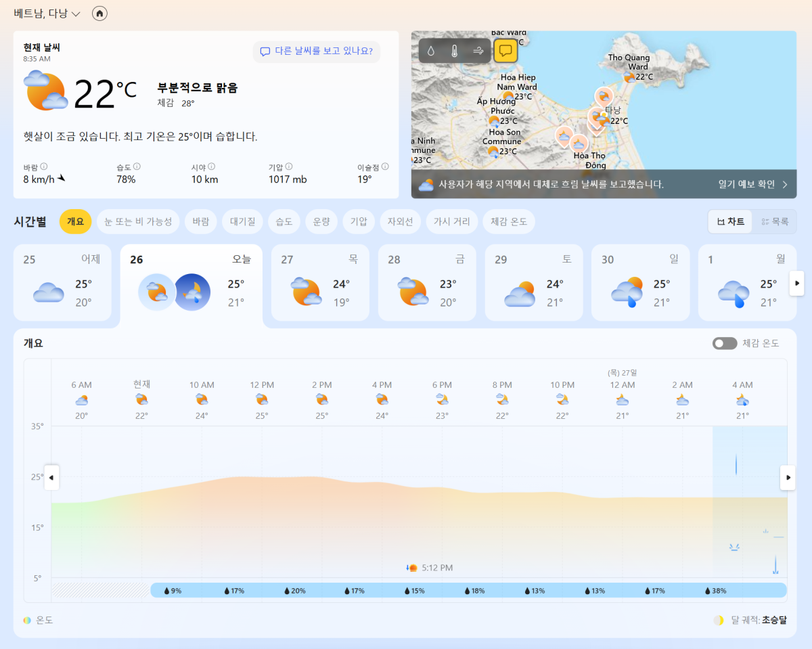Screen dimensions: 812x649
Task: Open the 베트남, 다낭 location dropdown
Action: [47, 14]
